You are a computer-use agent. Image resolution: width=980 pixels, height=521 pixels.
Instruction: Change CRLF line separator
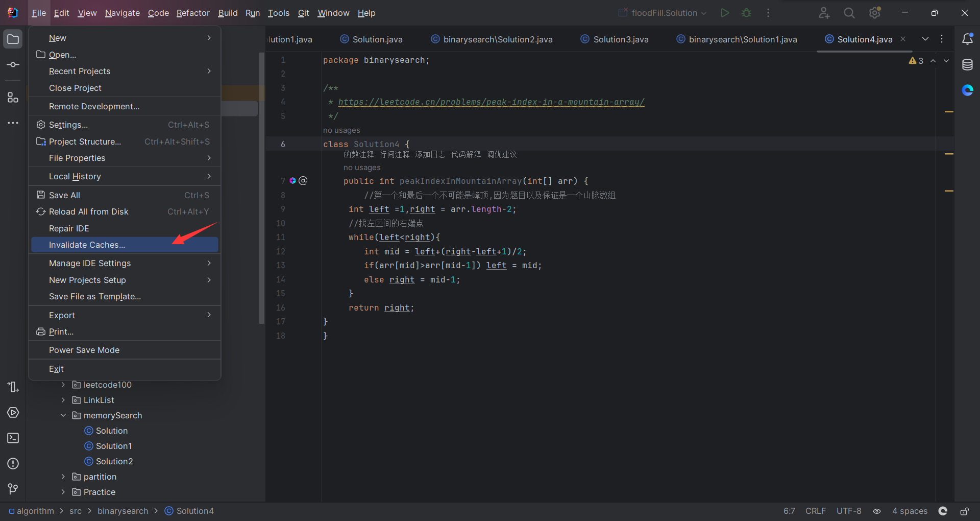tap(815, 511)
